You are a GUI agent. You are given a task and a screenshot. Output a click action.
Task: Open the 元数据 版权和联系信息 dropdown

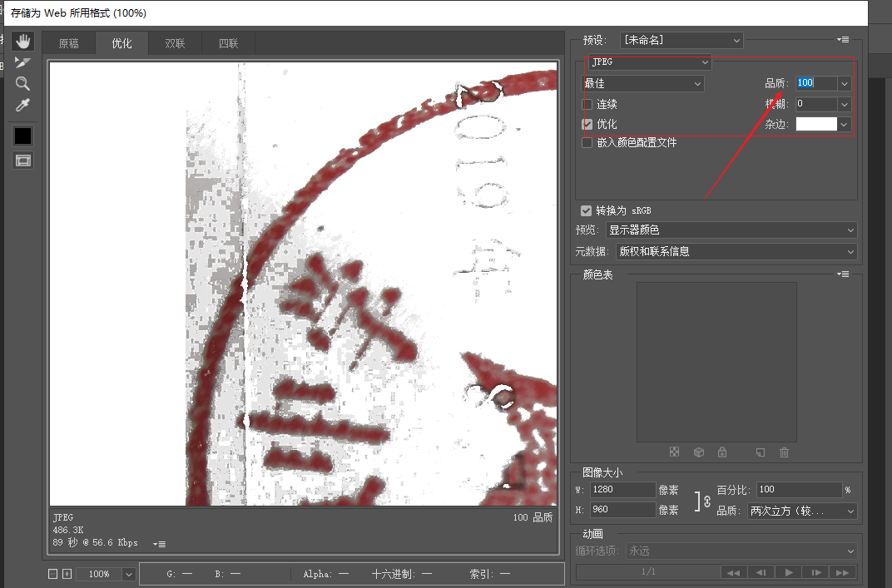736,252
